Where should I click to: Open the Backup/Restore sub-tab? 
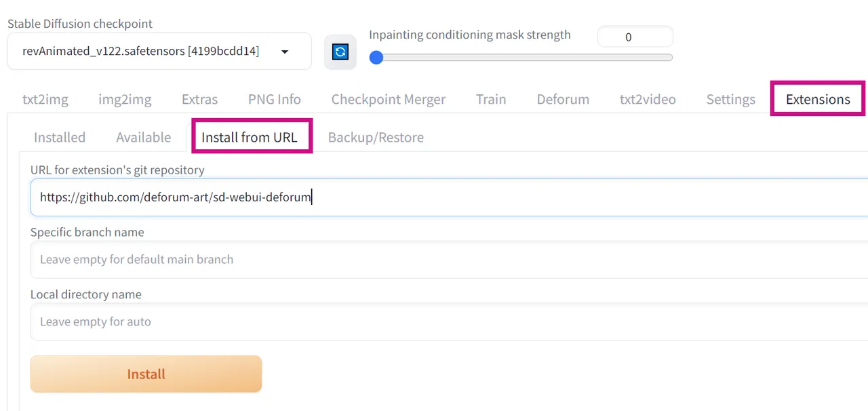coord(376,137)
